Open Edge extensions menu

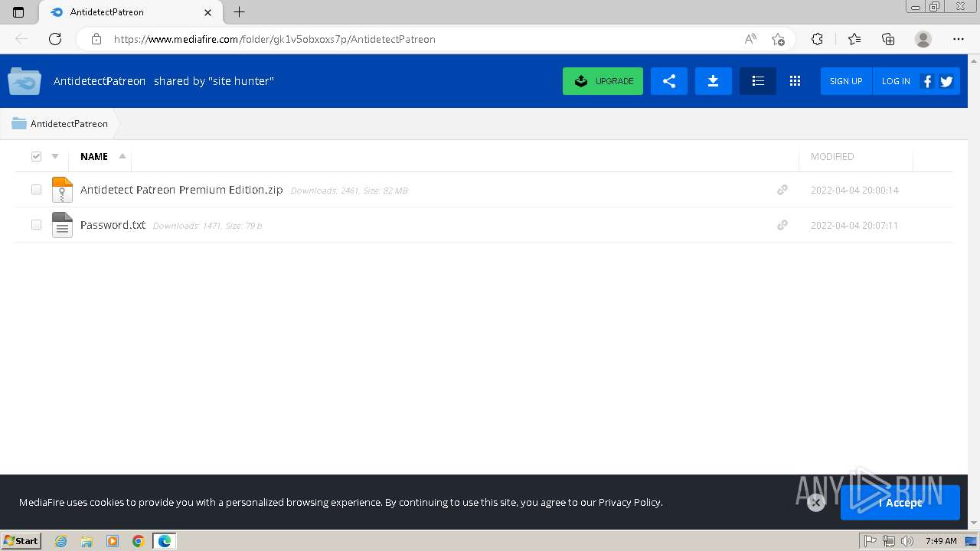817,39
